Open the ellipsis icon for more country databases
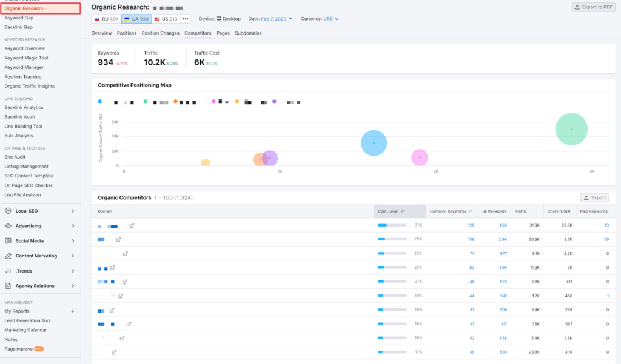Screen dimensions: 621x364 coord(185,19)
